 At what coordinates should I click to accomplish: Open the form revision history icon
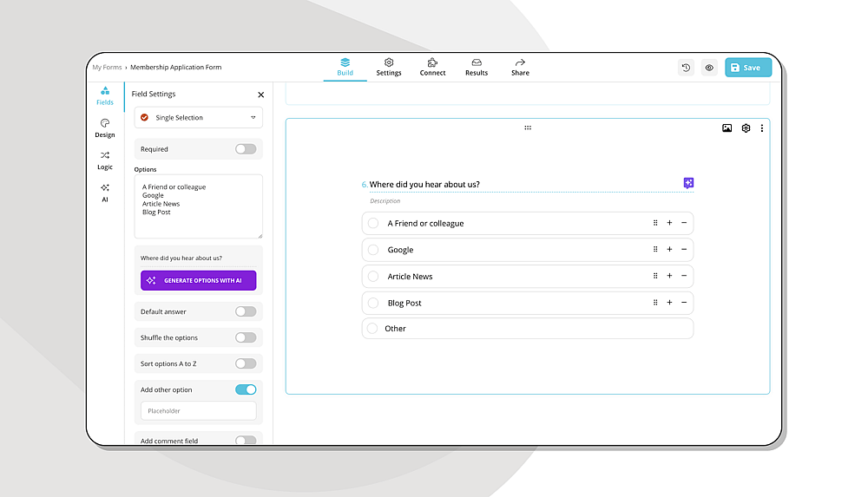(x=686, y=68)
